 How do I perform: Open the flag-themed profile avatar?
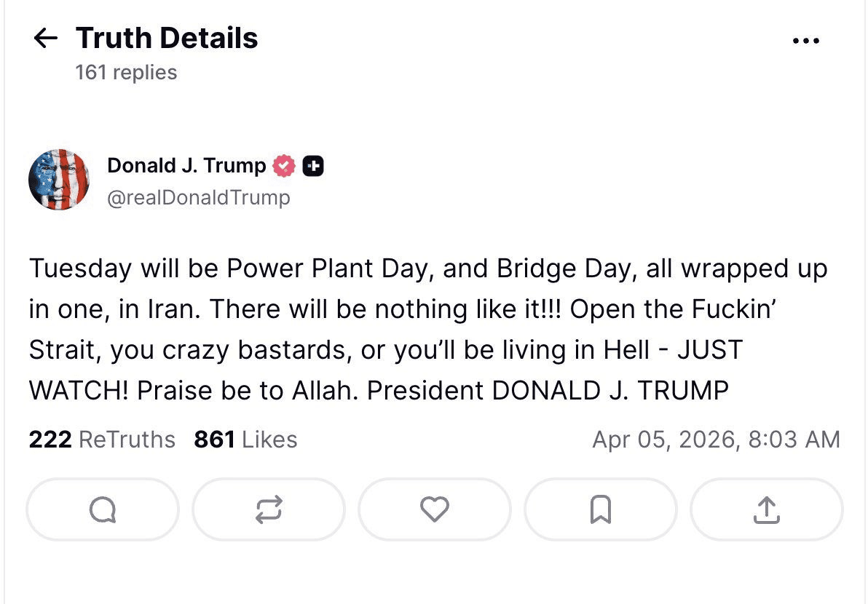coord(59,180)
